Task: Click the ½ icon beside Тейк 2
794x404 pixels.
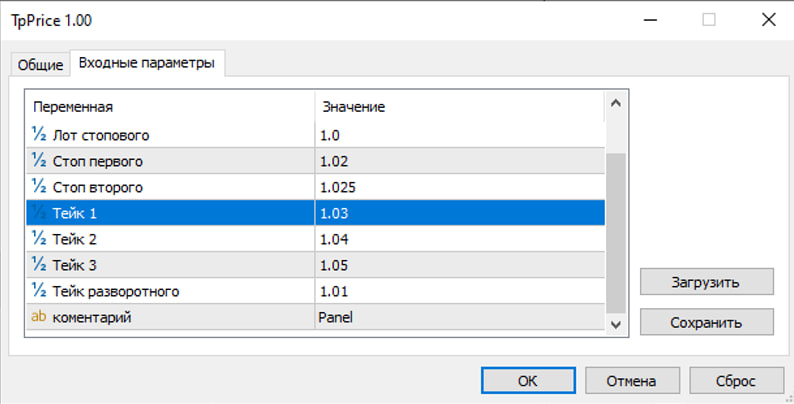Action: 40,239
